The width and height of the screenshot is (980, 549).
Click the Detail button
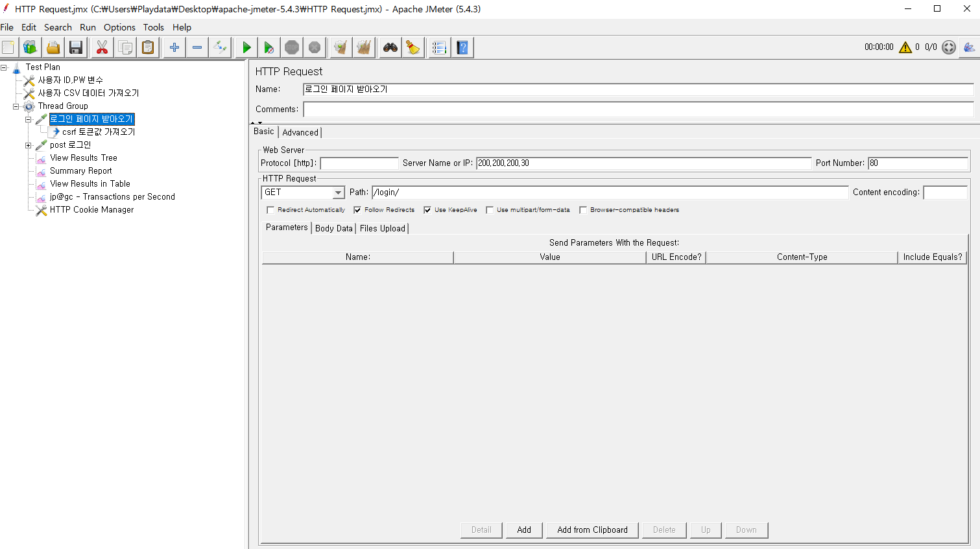tap(481, 530)
